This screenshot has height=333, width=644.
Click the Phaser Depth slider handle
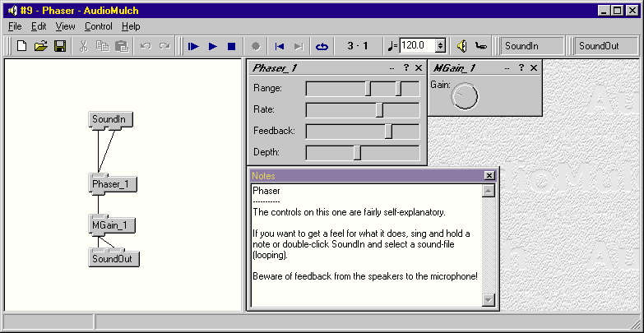click(357, 152)
